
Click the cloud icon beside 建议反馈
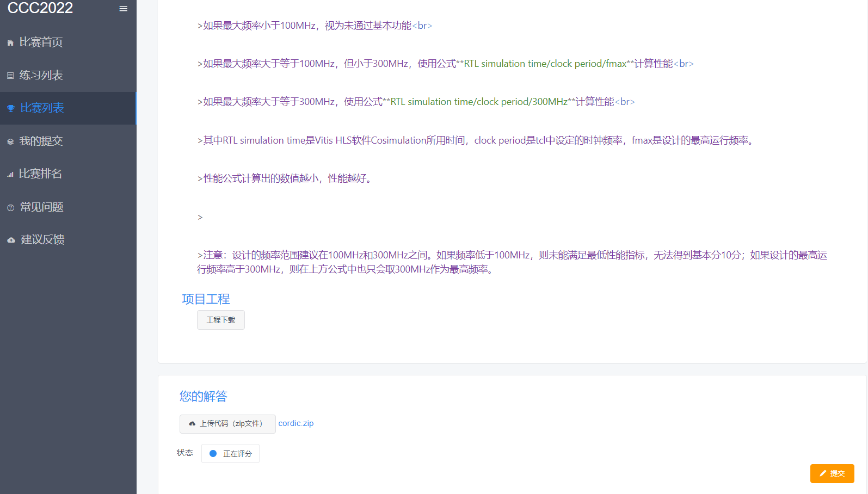pyautogui.click(x=11, y=240)
